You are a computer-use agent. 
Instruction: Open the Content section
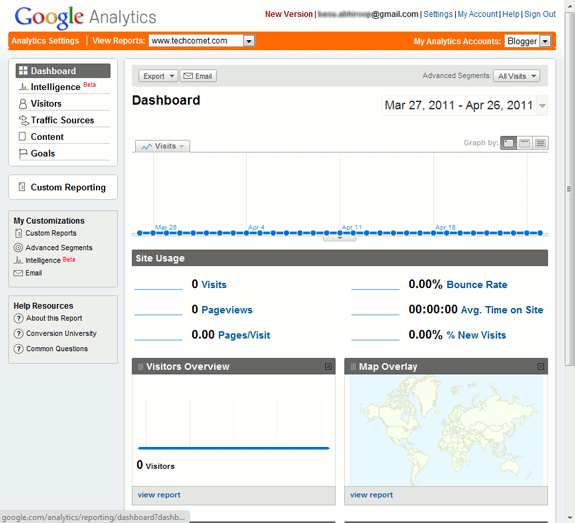[x=47, y=137]
